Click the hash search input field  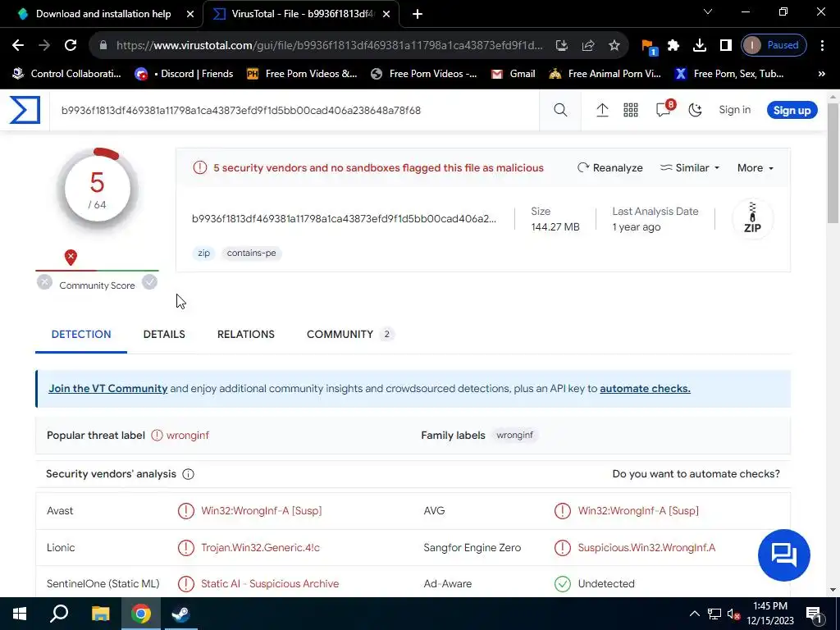294,111
